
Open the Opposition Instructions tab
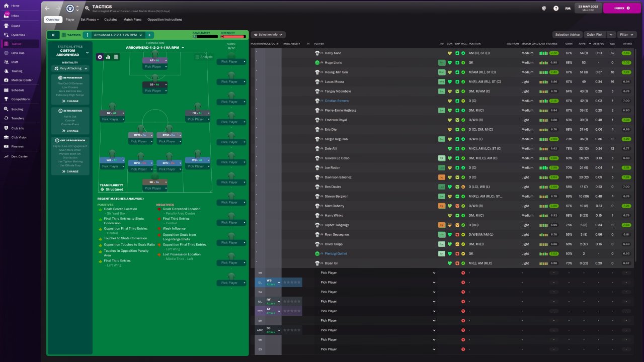tap(165, 20)
